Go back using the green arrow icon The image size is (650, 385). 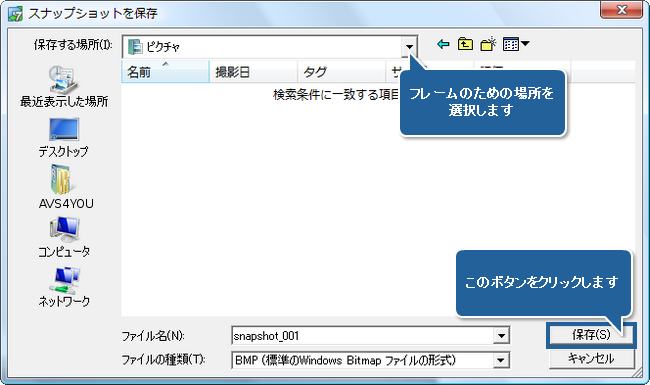[x=443, y=44]
